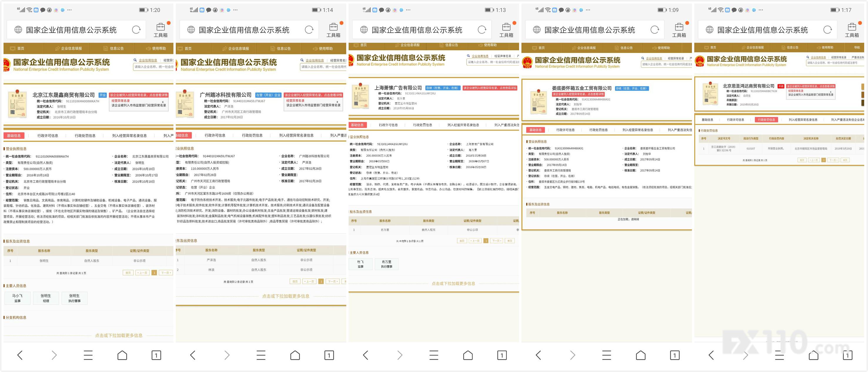This screenshot has width=868, height=372.
Task: Open 企业信息填报 menu in the 1:20 screen
Action: [68, 48]
